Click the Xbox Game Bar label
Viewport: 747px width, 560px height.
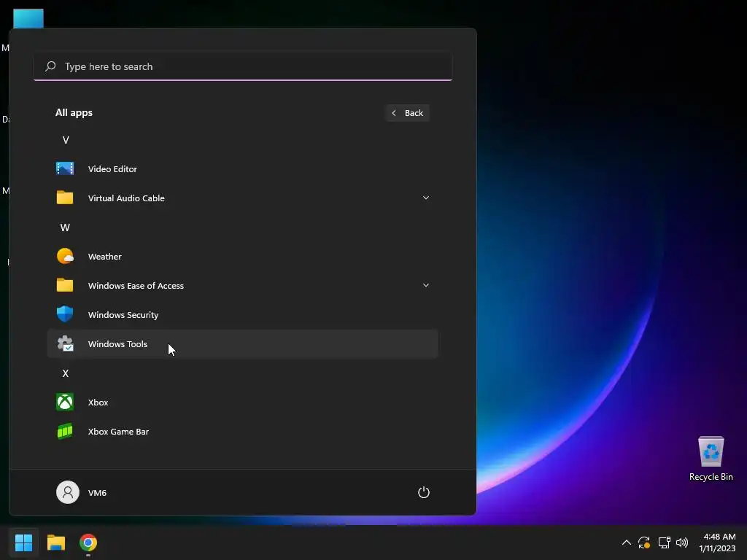pyautogui.click(x=119, y=432)
